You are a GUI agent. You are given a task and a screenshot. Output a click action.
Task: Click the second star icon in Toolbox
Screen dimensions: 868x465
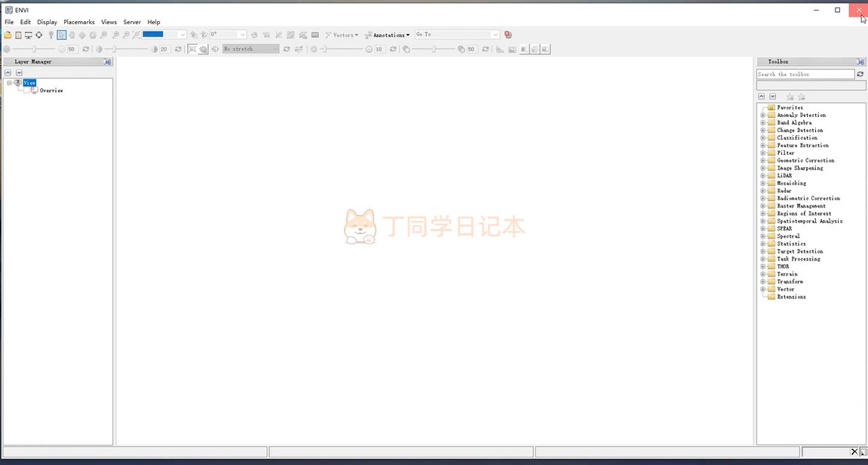801,97
